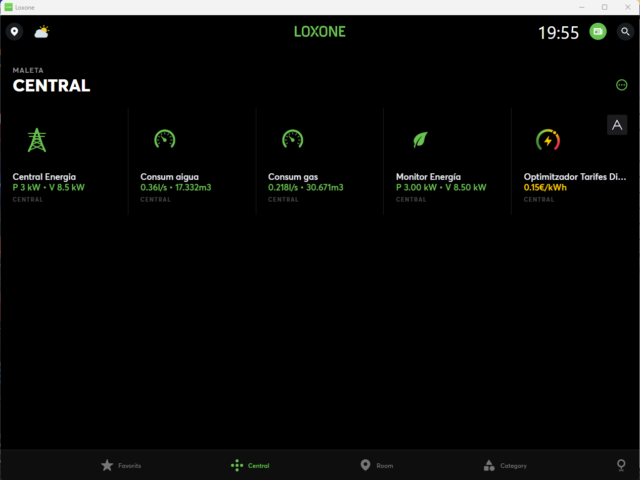Click the 19:55 clock display
Viewport: 640px width, 480px height.
click(558, 33)
